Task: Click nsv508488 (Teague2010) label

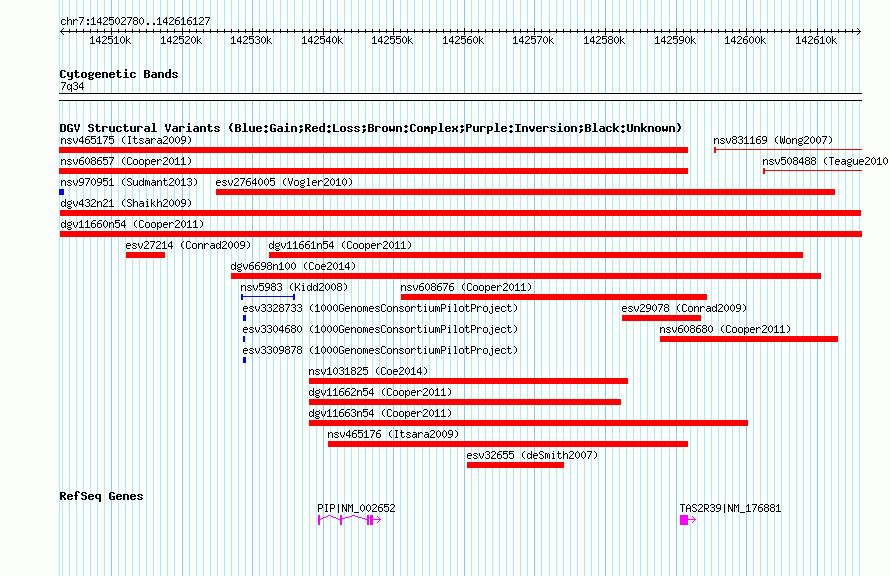Action: (825, 161)
